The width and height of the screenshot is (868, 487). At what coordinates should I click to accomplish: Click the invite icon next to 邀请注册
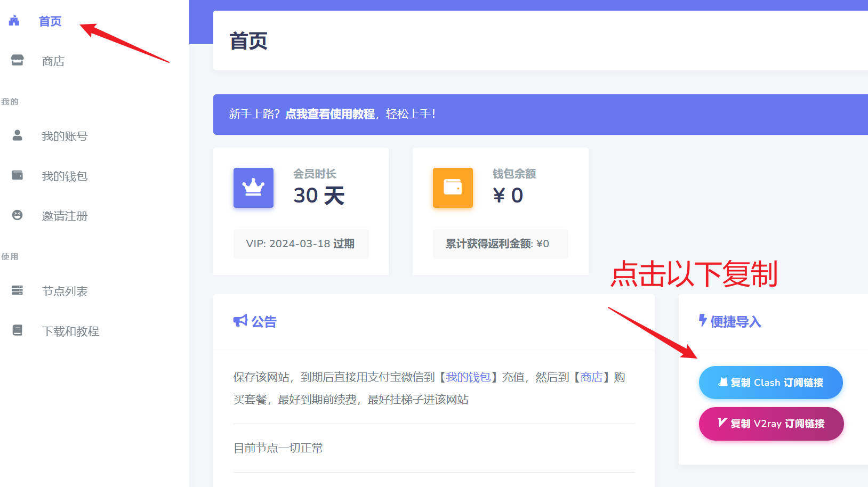click(x=17, y=215)
